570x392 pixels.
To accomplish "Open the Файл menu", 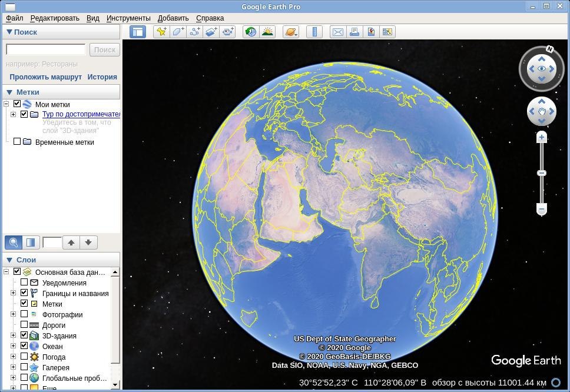I will 15,18.
